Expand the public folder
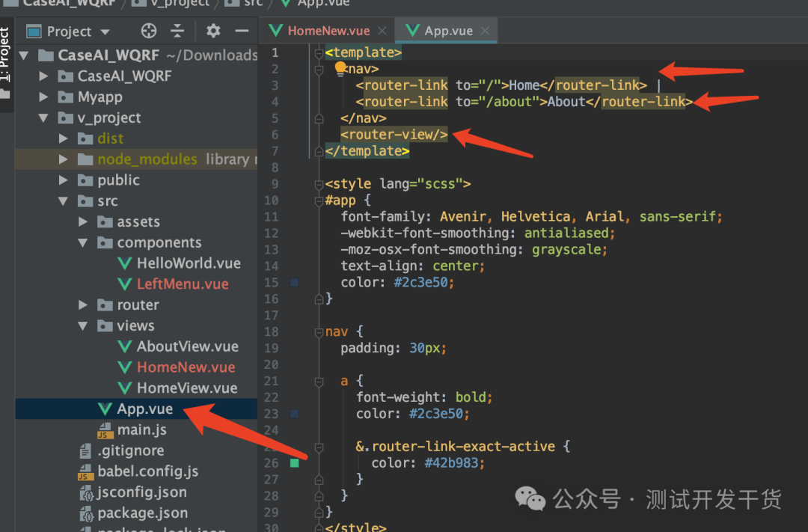 click(63, 180)
